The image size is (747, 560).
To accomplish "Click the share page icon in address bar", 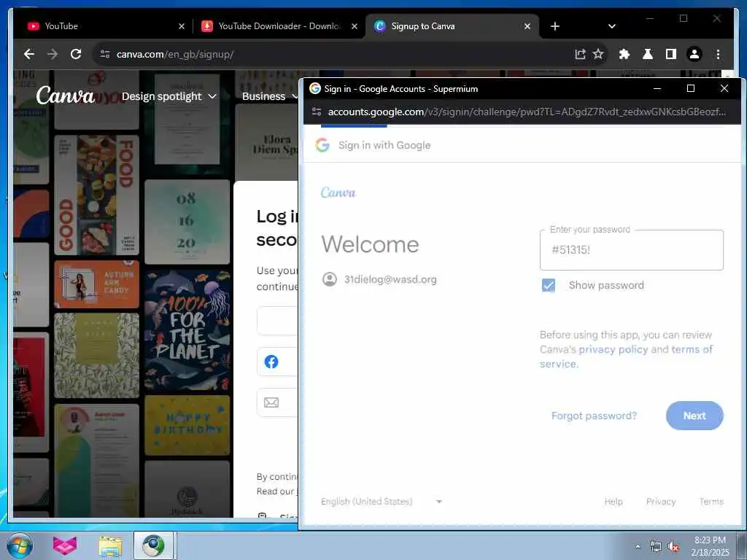I will 580,54.
